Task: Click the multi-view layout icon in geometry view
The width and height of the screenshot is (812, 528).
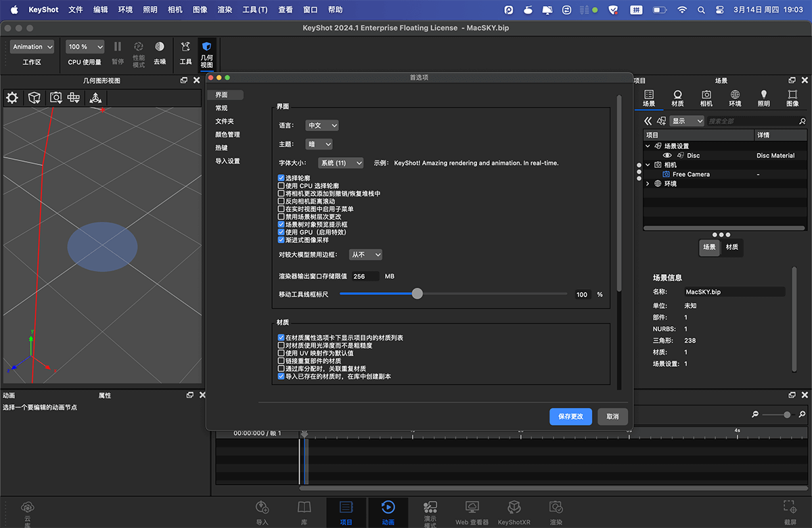Action: (x=74, y=98)
